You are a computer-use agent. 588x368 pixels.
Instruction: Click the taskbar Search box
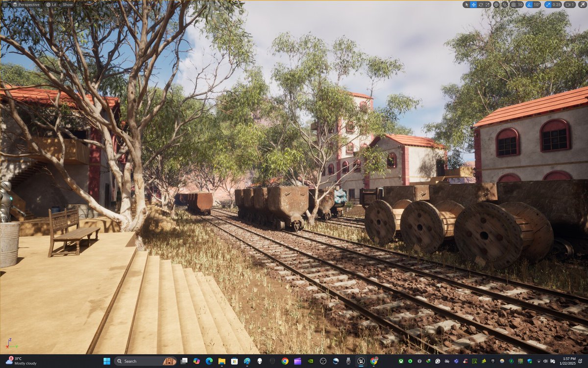point(145,361)
